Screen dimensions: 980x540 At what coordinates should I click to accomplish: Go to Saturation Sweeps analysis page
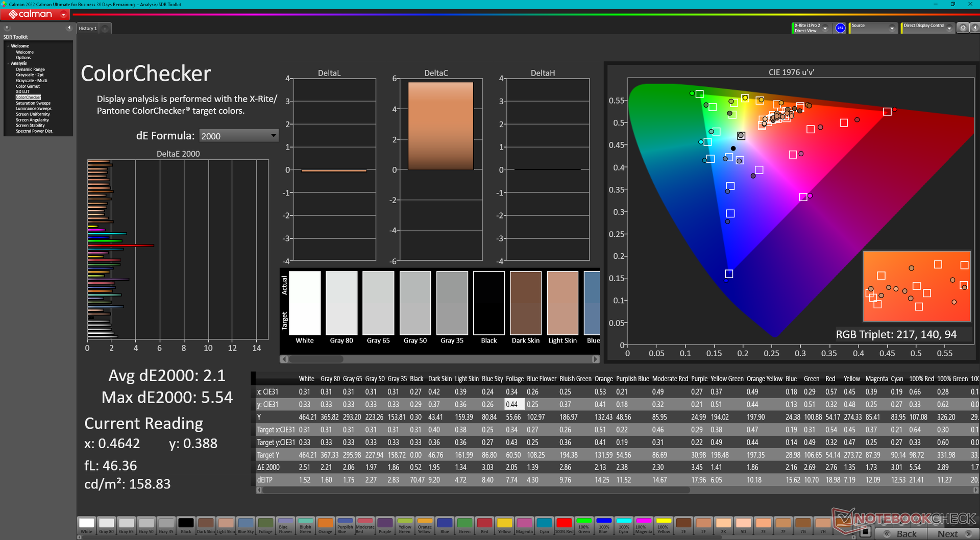coord(33,103)
